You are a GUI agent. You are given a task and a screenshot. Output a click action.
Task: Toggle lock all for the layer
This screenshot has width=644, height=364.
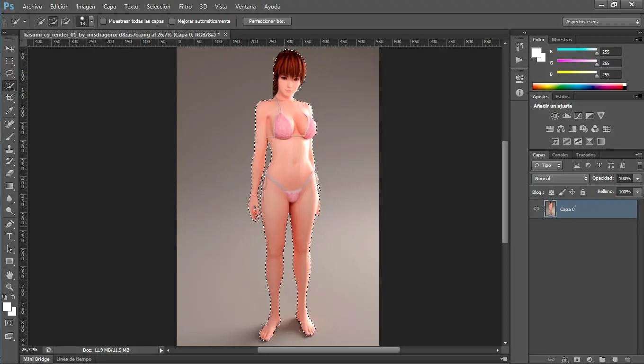pyautogui.click(x=583, y=192)
